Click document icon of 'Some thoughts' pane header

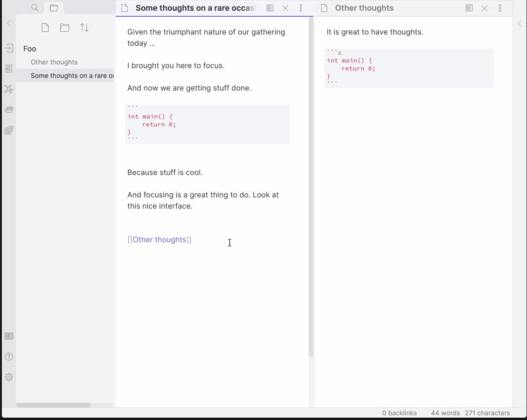coord(125,8)
